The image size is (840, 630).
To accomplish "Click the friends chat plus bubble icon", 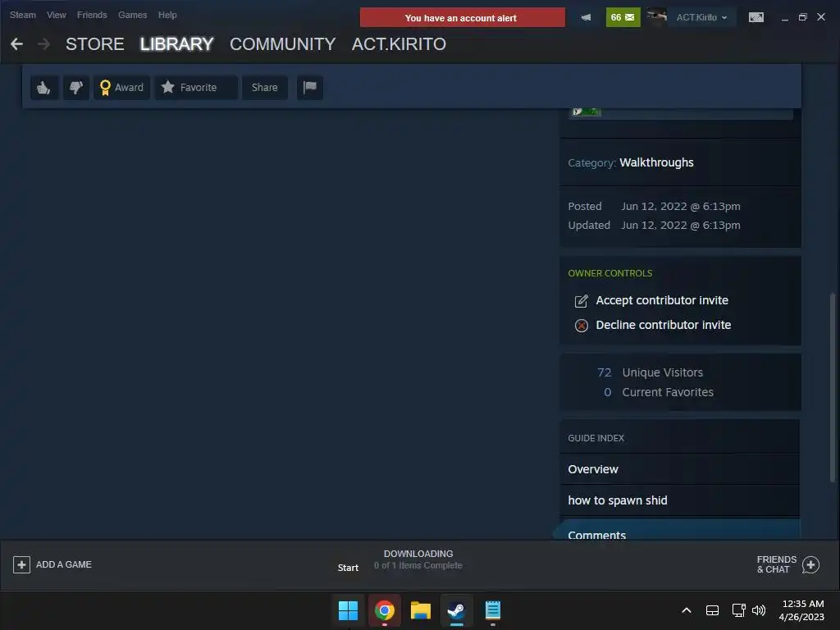I will (x=810, y=564).
